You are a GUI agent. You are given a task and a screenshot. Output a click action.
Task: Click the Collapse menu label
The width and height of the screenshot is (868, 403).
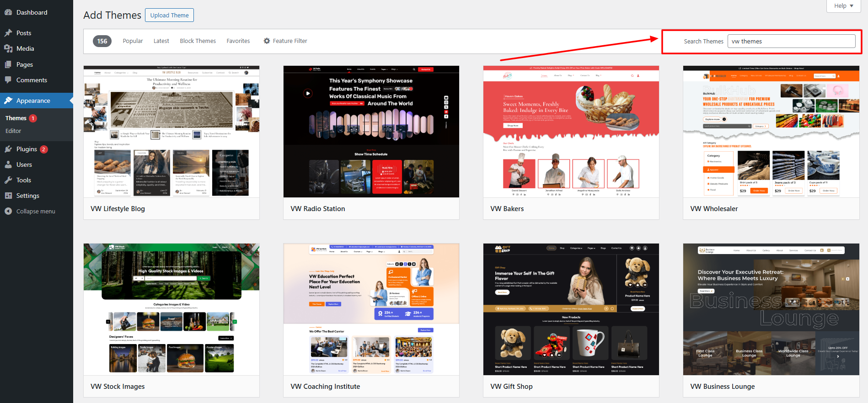tap(36, 212)
